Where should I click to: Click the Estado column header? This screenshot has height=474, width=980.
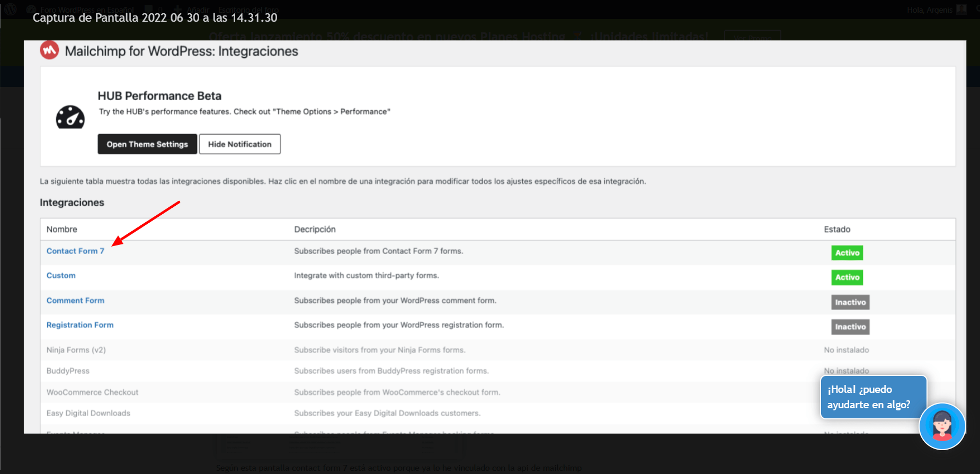pos(837,230)
